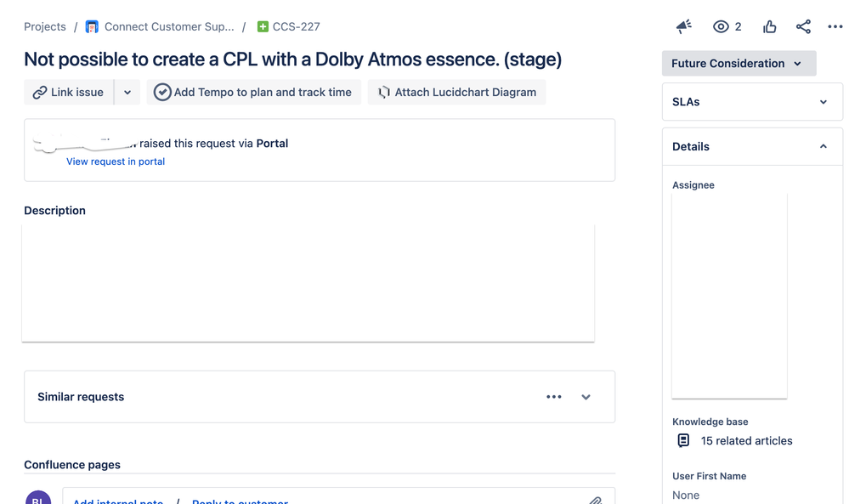The height and width of the screenshot is (504, 849).
Task: Click the Connect Customer Support project icon
Action: pos(92,27)
